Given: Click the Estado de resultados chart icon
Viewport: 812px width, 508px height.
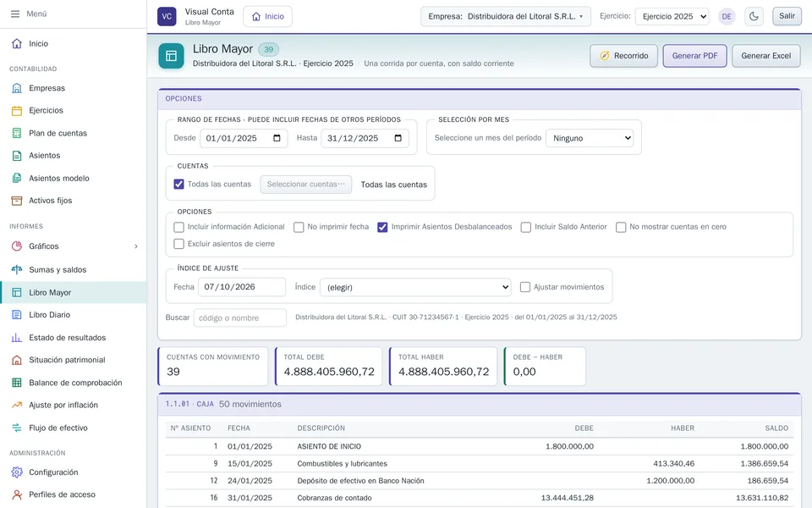Looking at the screenshot, I should coord(17,338).
